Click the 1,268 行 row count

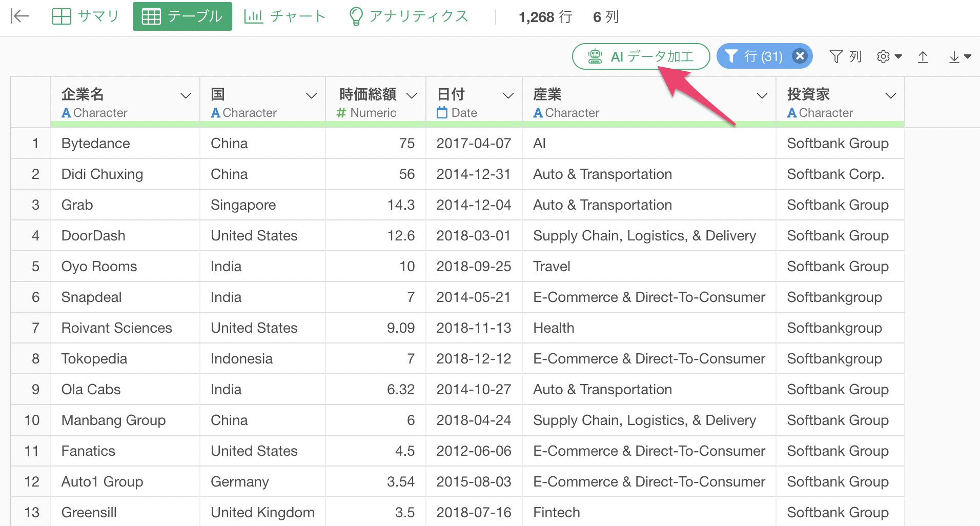click(x=545, y=17)
